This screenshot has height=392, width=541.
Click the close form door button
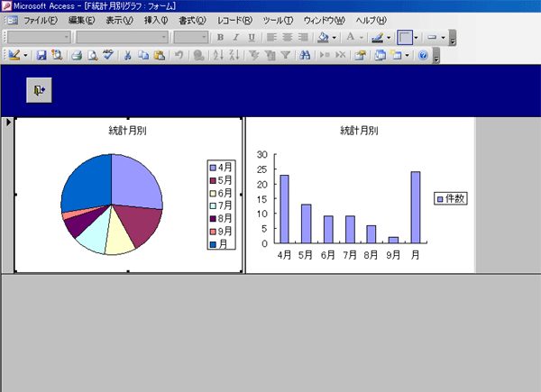(39, 90)
